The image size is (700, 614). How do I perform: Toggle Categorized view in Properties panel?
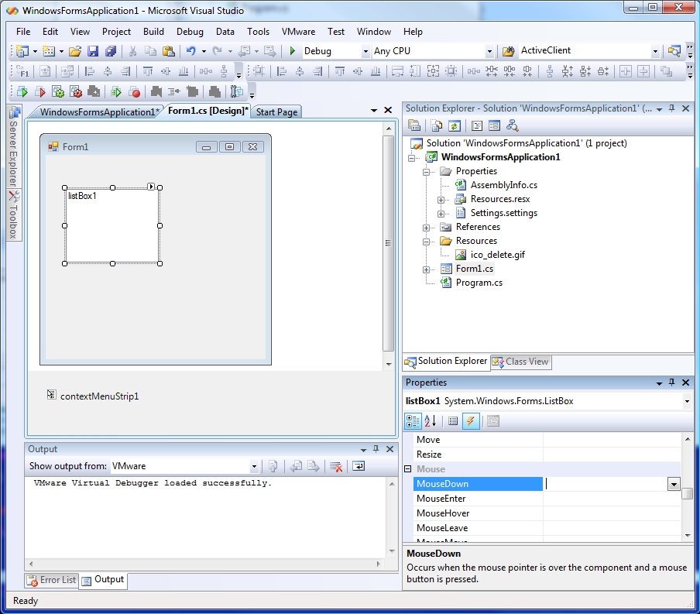413,421
